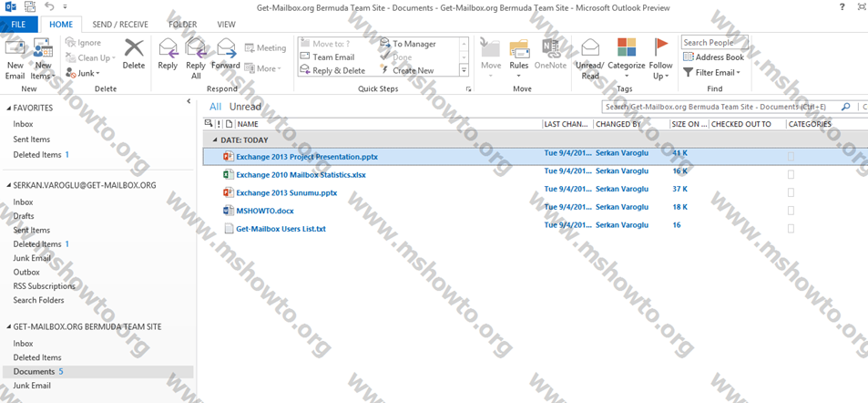Open the Address Book
The height and width of the screenshot is (403, 868).
[x=713, y=57]
